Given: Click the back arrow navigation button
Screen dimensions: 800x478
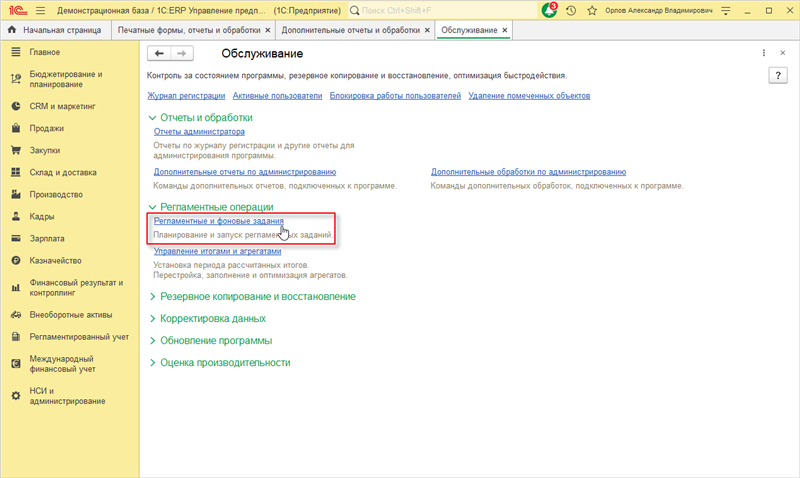Looking at the screenshot, I should click(157, 53).
